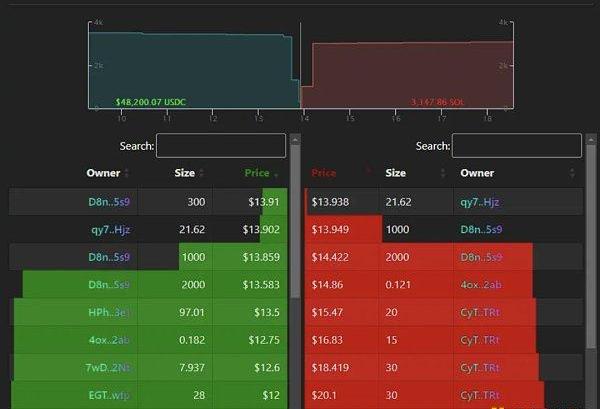Open owner D8n..5s9 on $13.91 bid row
The height and width of the screenshot is (409, 600).
pos(108,201)
